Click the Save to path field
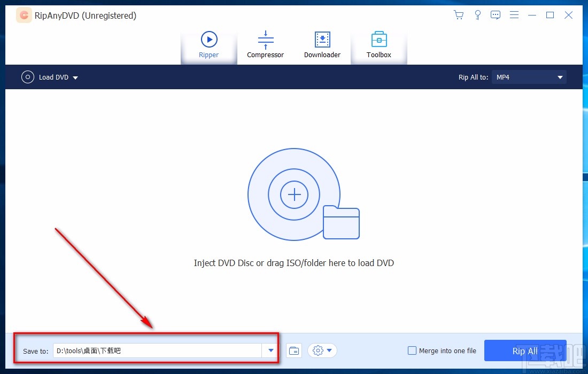The height and width of the screenshot is (374, 588). pos(158,351)
